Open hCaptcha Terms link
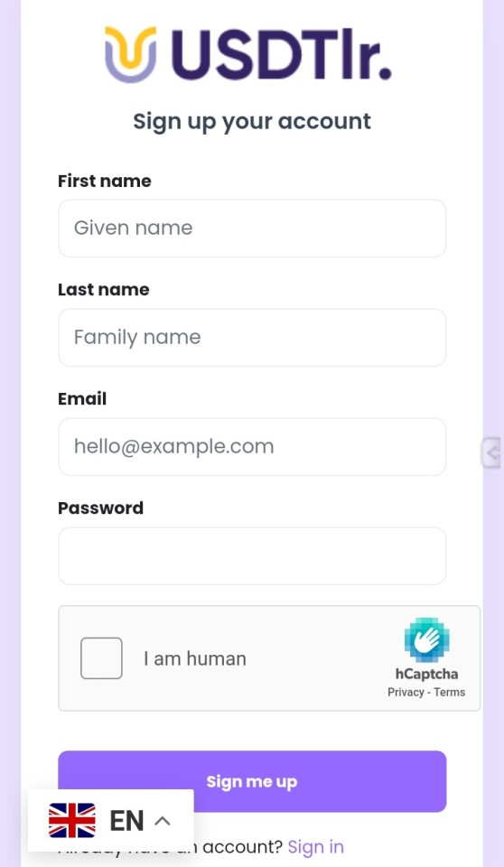This screenshot has width=504, height=867. [449, 693]
